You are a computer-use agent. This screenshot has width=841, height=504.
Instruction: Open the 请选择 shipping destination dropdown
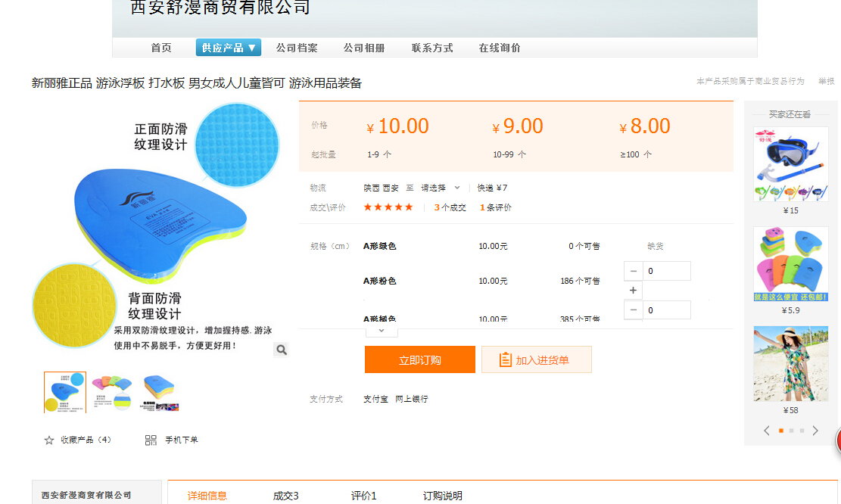(441, 188)
